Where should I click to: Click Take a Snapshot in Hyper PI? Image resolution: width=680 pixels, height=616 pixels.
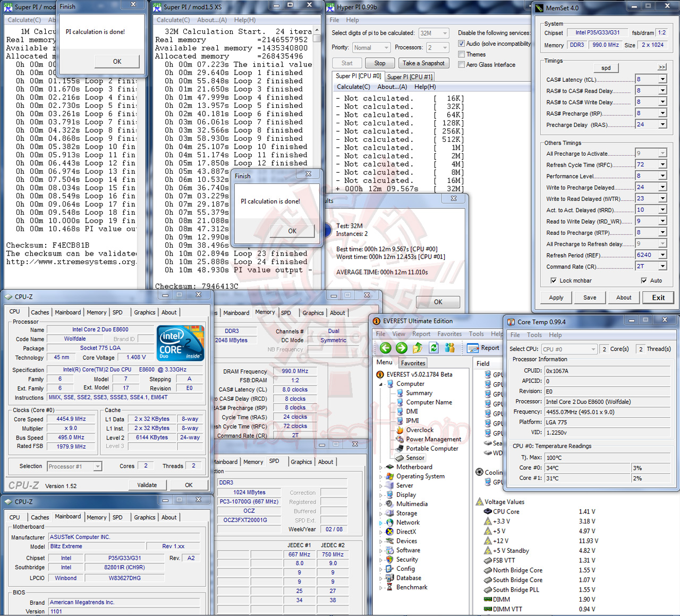[423, 63]
